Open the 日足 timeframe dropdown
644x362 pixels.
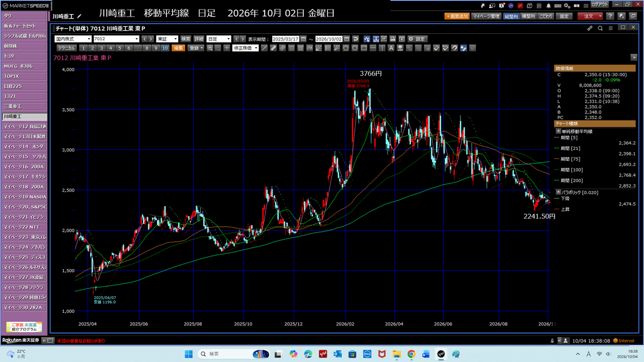click(219, 39)
